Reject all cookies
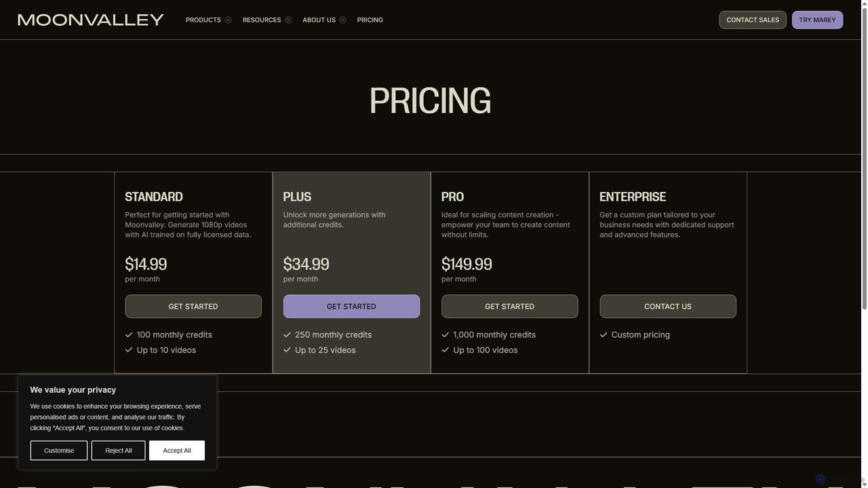The height and width of the screenshot is (488, 868). (119, 451)
